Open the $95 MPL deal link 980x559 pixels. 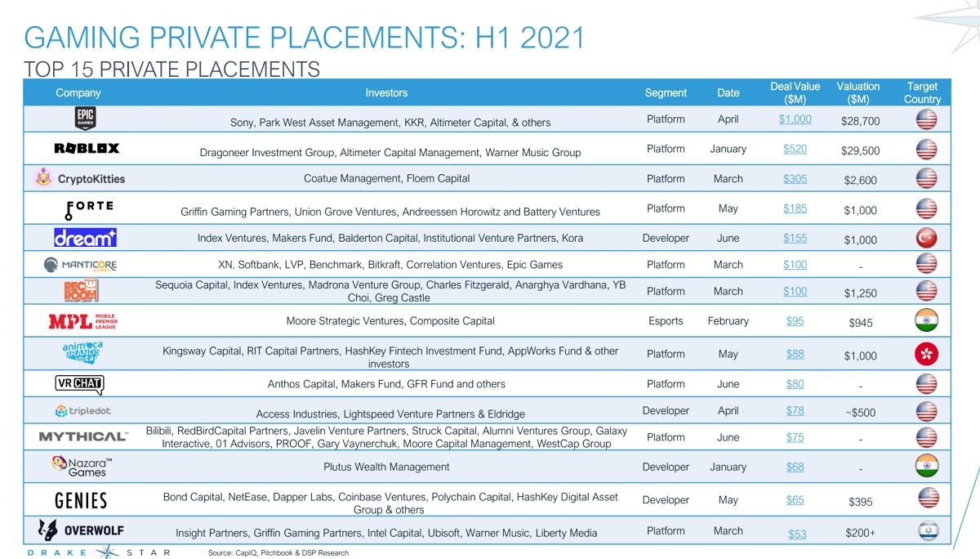pos(795,320)
